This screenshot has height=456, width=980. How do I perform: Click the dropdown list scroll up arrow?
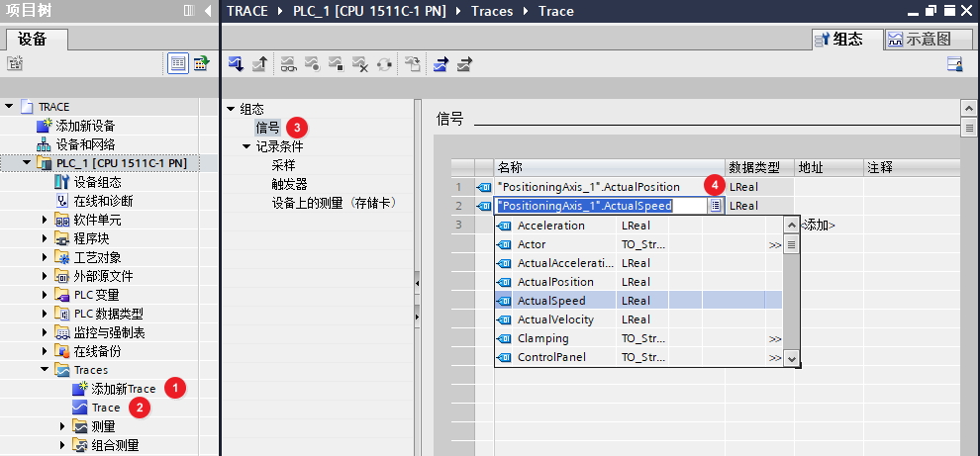tap(792, 225)
